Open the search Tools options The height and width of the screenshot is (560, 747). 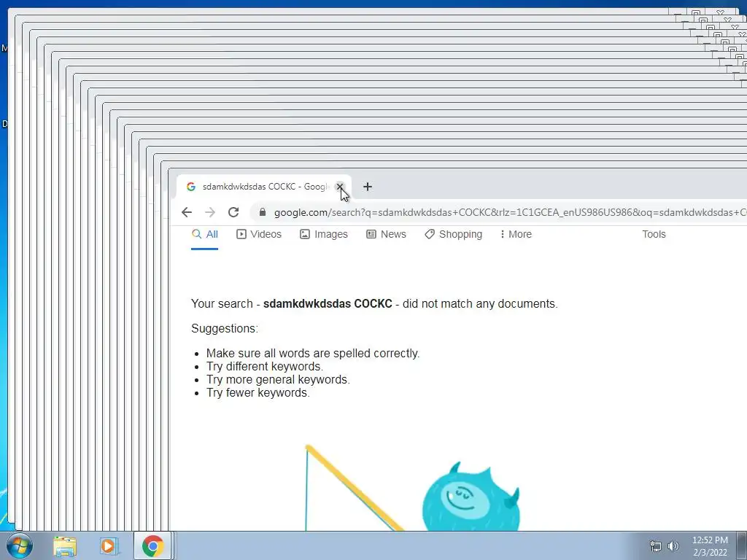point(654,234)
